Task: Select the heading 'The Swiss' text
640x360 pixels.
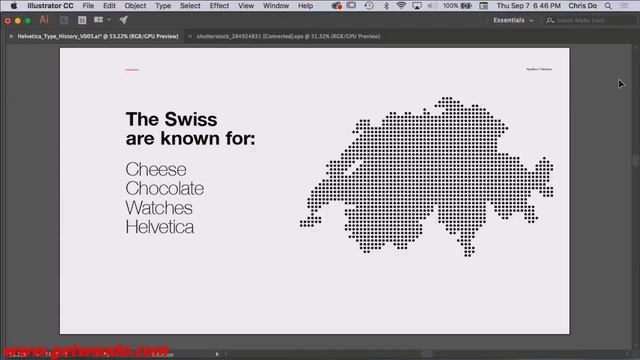Action: pos(171,120)
